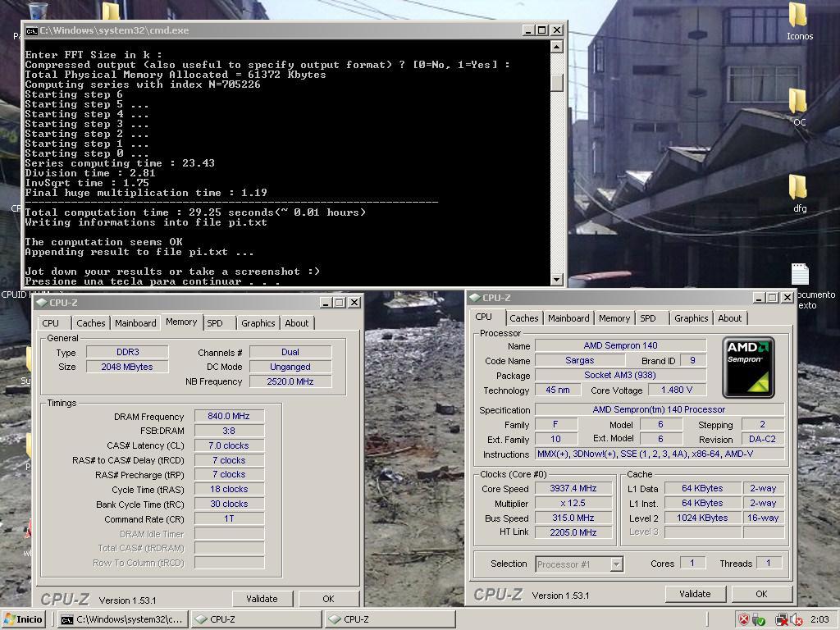Click the Core Voltage 1.480 V field
This screenshot has height=630, width=840.
coord(677,390)
